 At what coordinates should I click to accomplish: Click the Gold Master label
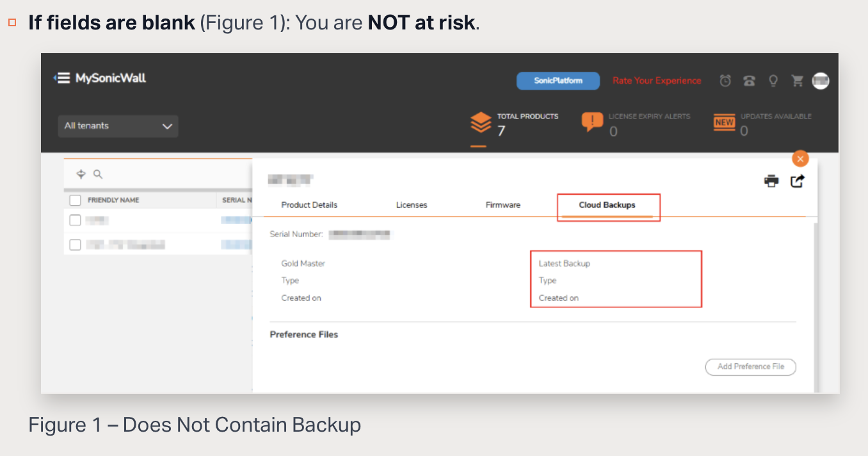tap(303, 263)
